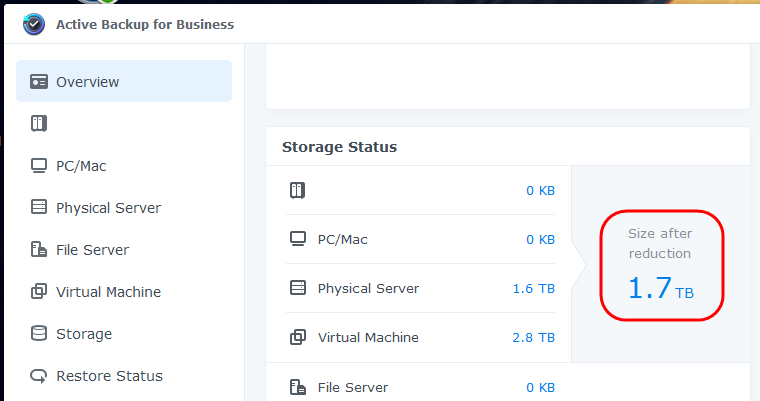Viewport: 760px width, 401px height.
Task: Click the Storage Status panel heading
Action: pyautogui.click(x=339, y=147)
